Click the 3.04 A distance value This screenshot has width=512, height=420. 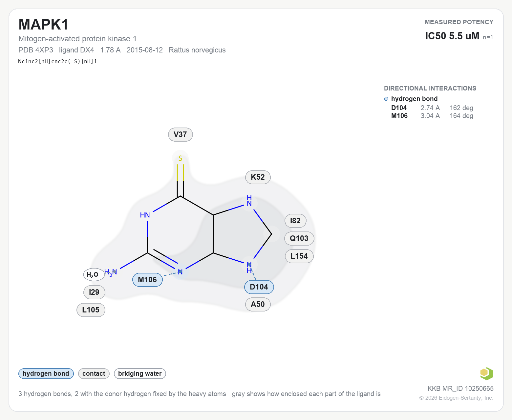[430, 116]
